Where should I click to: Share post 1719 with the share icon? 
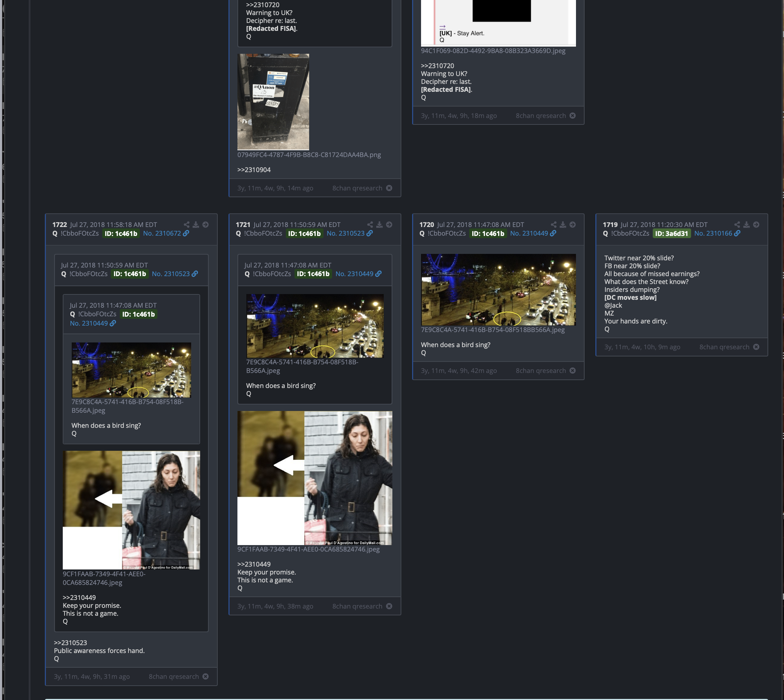click(x=737, y=224)
